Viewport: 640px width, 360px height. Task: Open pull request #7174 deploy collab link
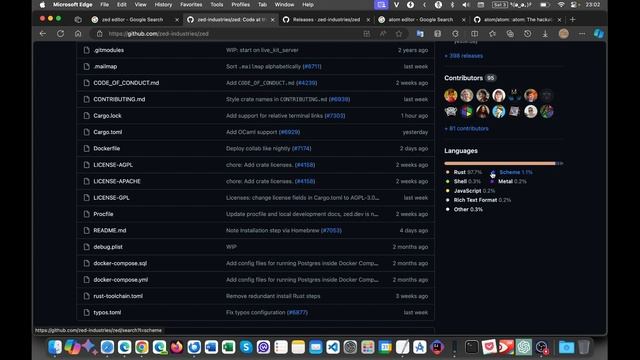point(302,148)
